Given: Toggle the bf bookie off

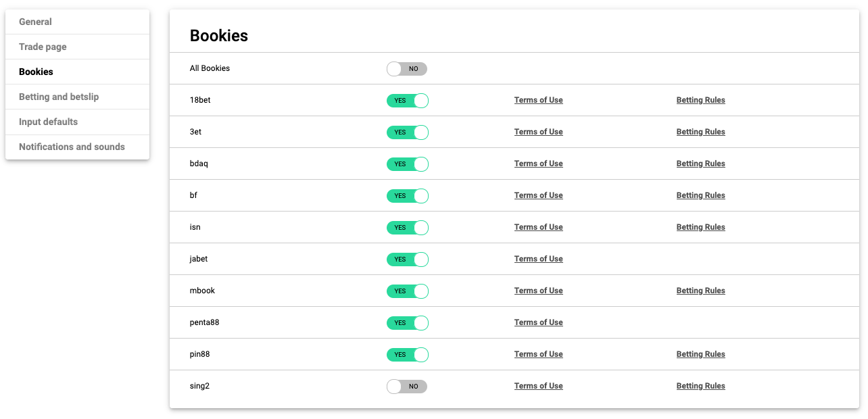Looking at the screenshot, I should [407, 196].
